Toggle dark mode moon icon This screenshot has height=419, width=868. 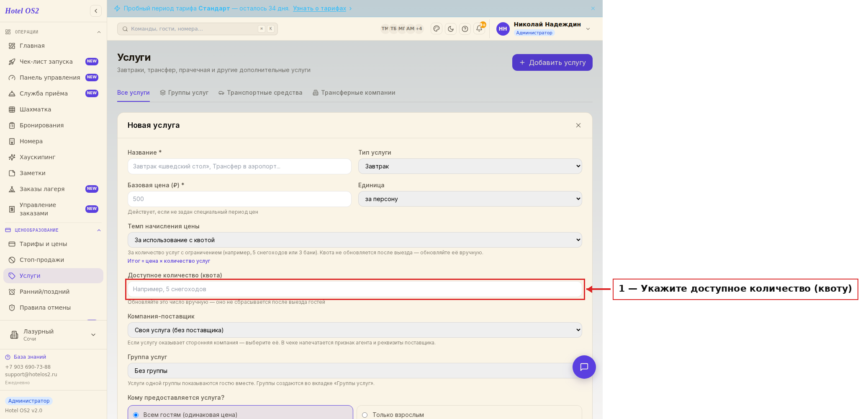451,29
